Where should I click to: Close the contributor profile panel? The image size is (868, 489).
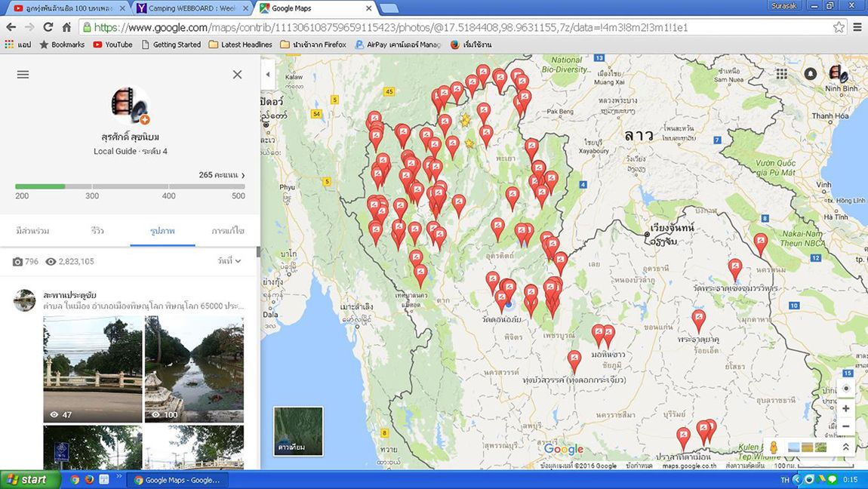pos(237,75)
